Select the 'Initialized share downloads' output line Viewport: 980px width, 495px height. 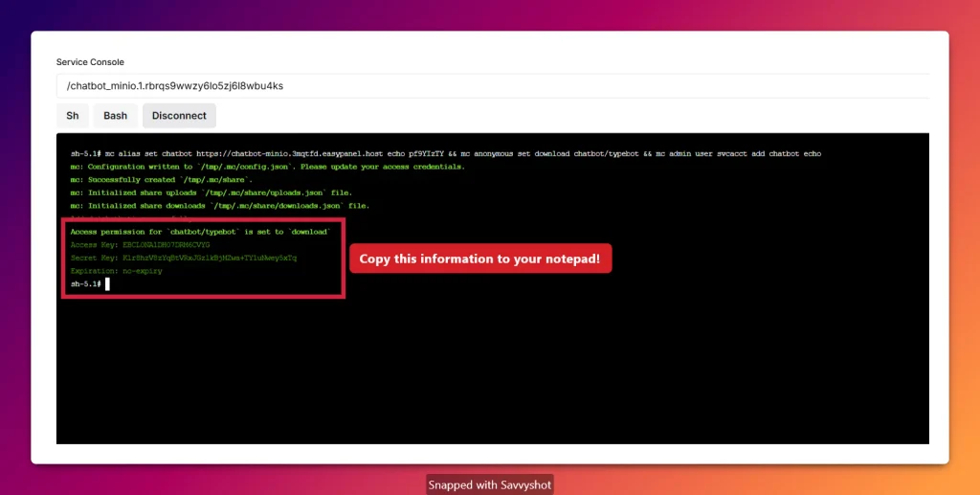pos(220,206)
